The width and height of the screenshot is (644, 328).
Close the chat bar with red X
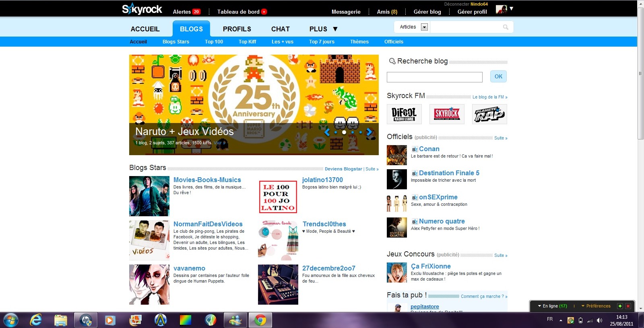[x=627, y=306]
